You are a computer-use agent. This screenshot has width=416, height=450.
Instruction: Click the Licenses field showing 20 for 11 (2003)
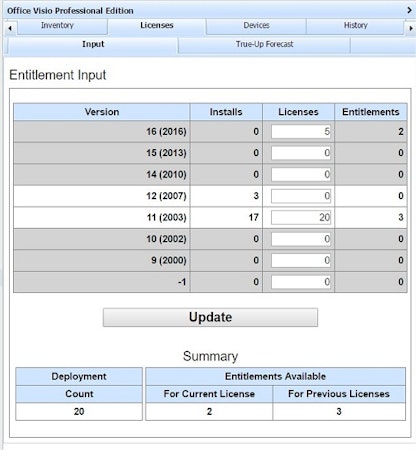point(301,217)
